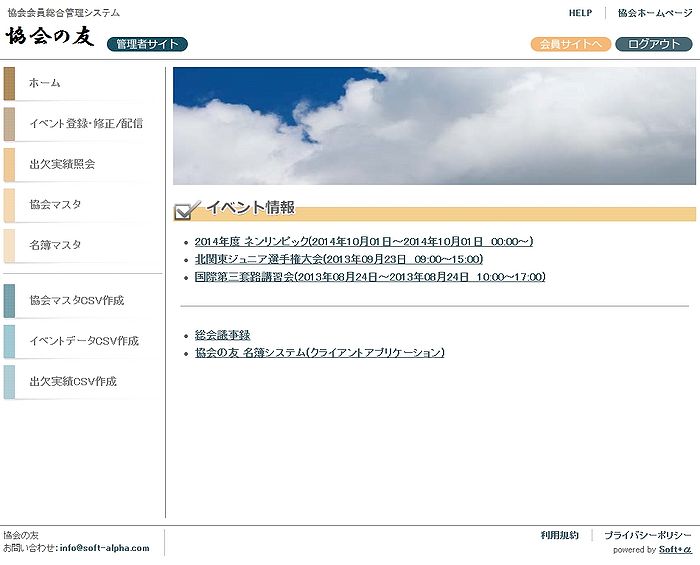
Task: Open 協会の友 名簿システム client application link
Action: 320,353
